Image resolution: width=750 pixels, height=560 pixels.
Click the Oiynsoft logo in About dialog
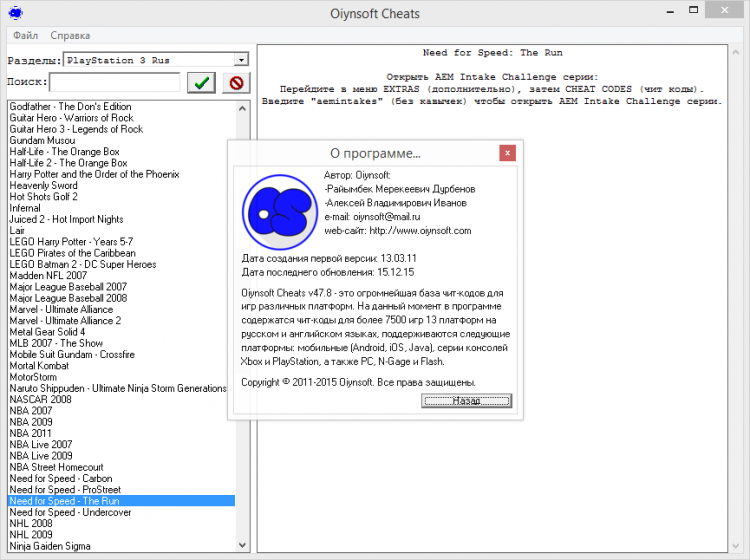point(280,212)
